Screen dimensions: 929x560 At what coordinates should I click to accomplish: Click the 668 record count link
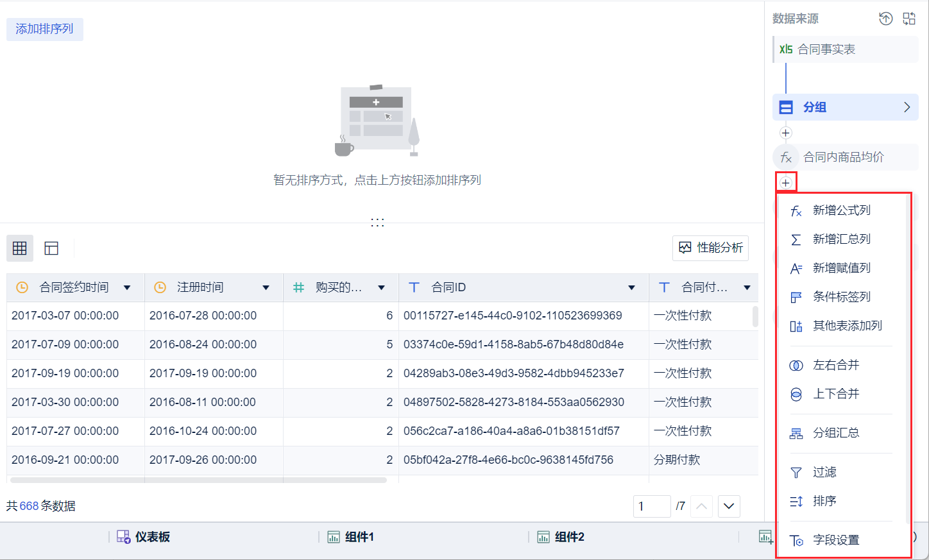pos(30,506)
